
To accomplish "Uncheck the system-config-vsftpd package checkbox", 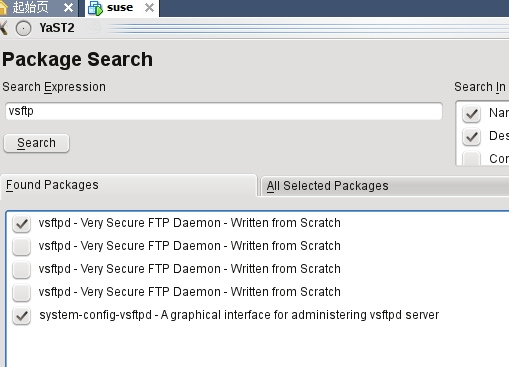I will [x=22, y=316].
